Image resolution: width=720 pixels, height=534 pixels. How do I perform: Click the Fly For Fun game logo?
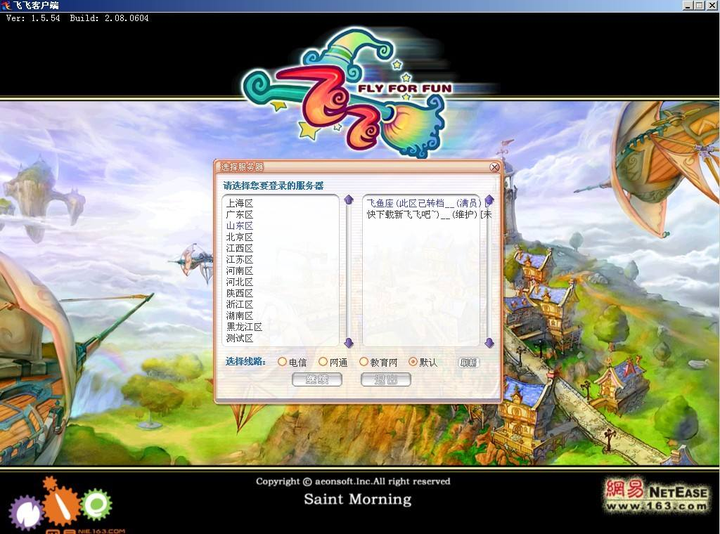[349, 93]
